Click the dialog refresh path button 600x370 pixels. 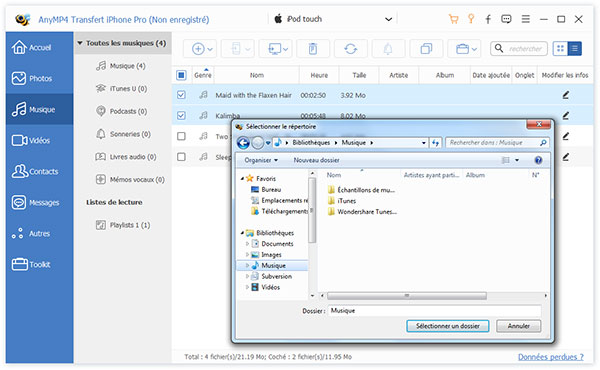click(435, 143)
